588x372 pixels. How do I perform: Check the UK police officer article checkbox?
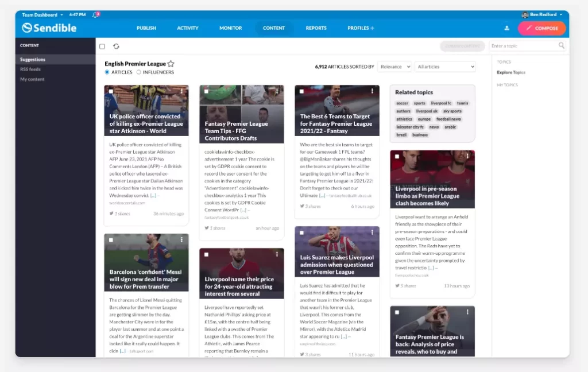tap(111, 91)
